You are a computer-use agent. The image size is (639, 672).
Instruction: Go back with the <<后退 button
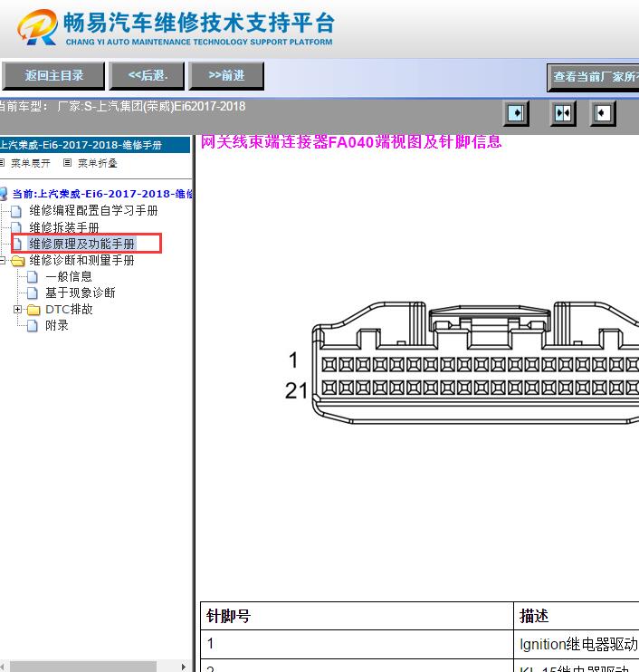(147, 75)
